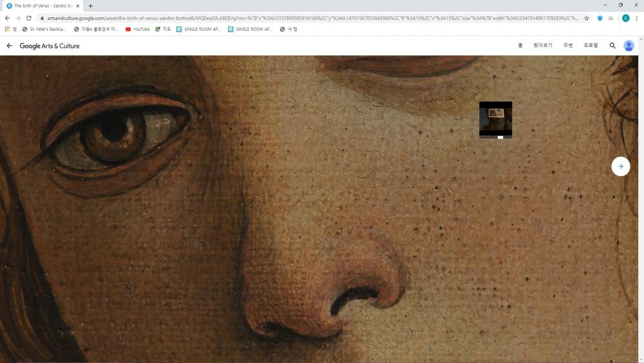Open the 다음 bookmark

coord(96,29)
